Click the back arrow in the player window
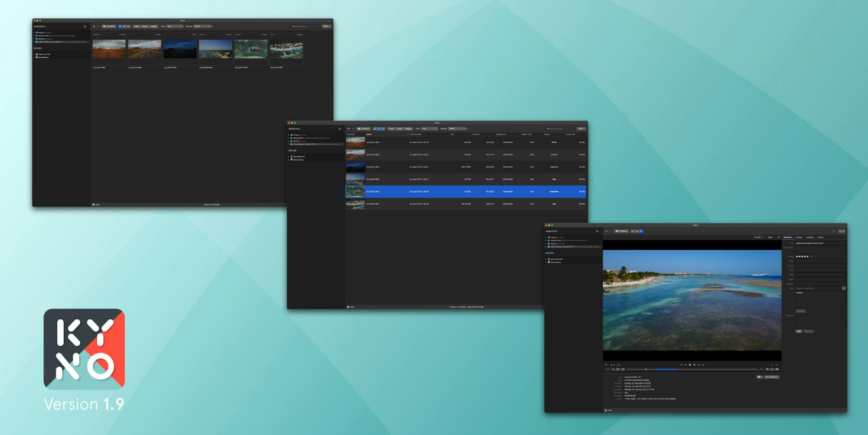 tap(607, 231)
